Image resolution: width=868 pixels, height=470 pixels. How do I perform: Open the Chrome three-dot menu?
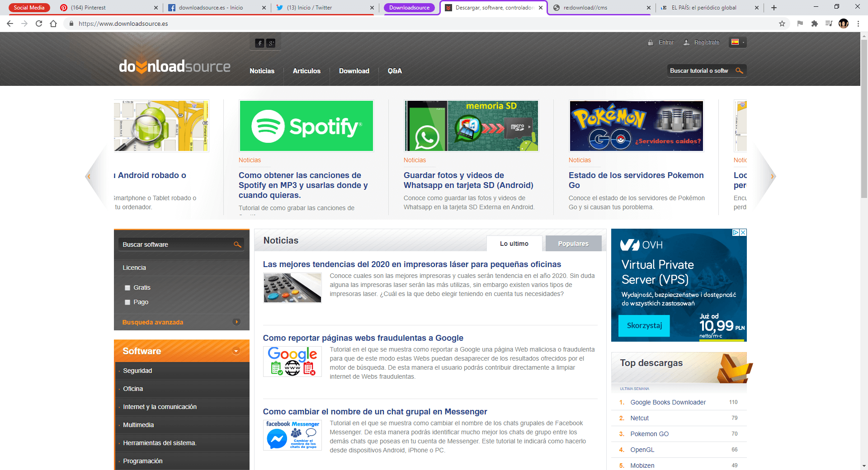(858, 23)
